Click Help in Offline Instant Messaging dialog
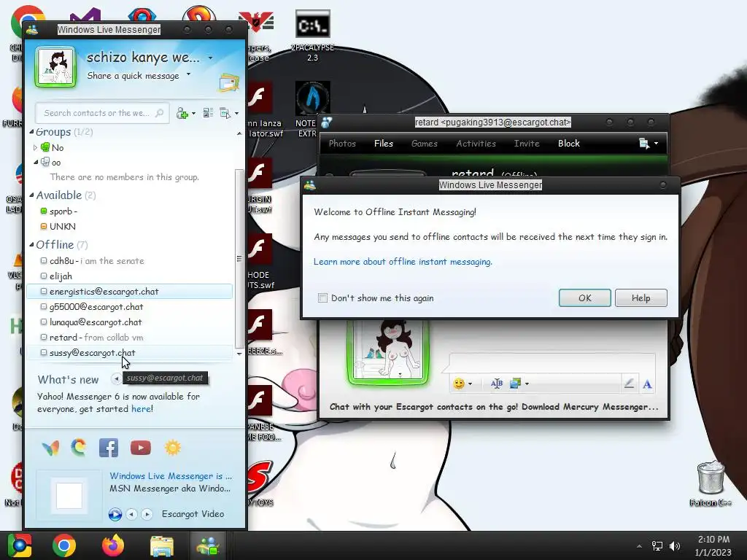This screenshot has height=560, width=747. point(640,297)
